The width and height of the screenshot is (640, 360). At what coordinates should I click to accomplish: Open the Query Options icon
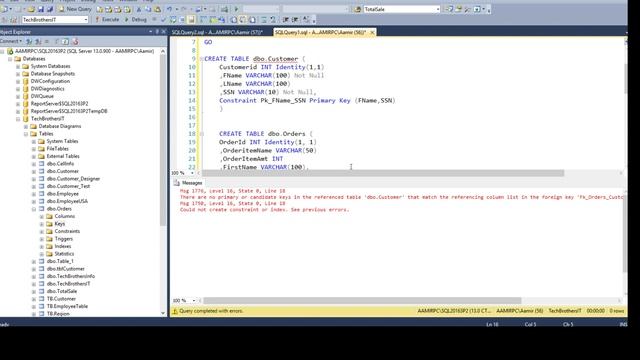point(182,20)
